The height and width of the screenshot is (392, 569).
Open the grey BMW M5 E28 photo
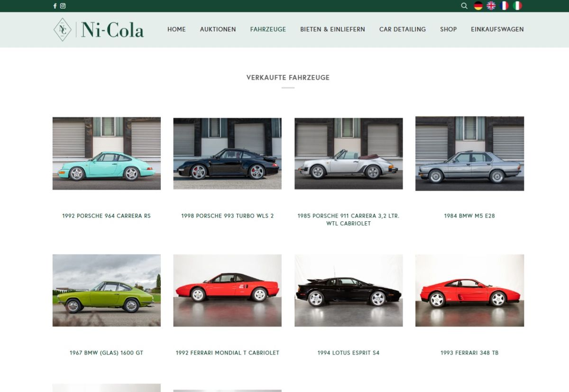pos(470,154)
